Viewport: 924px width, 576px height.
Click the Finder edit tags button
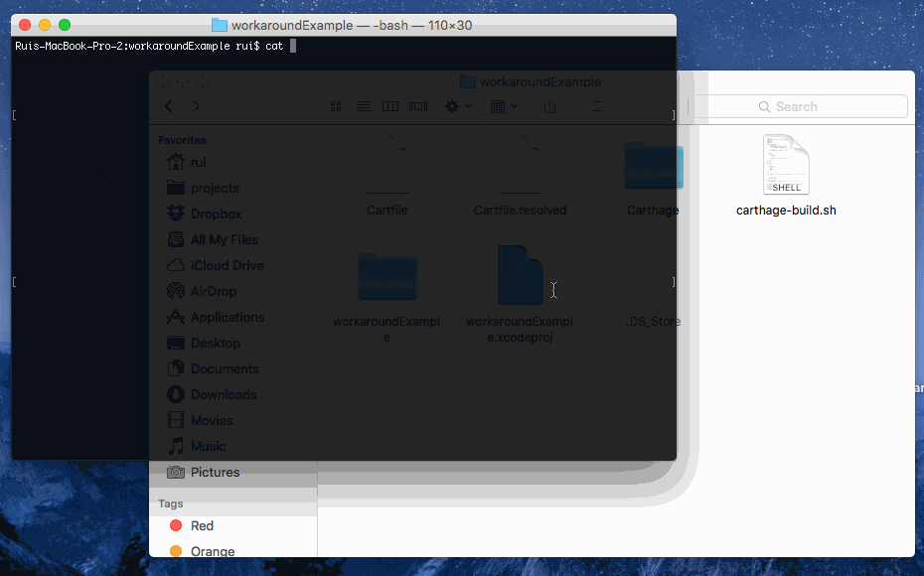[x=597, y=106]
